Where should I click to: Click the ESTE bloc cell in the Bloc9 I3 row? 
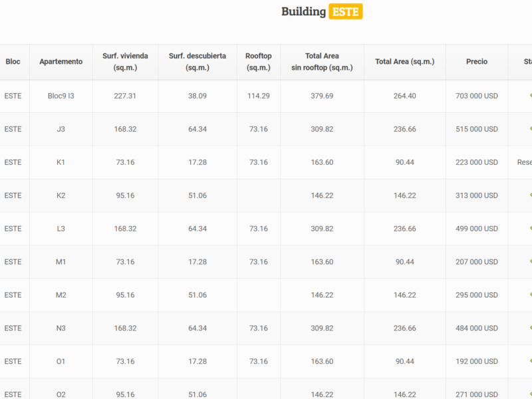click(13, 96)
